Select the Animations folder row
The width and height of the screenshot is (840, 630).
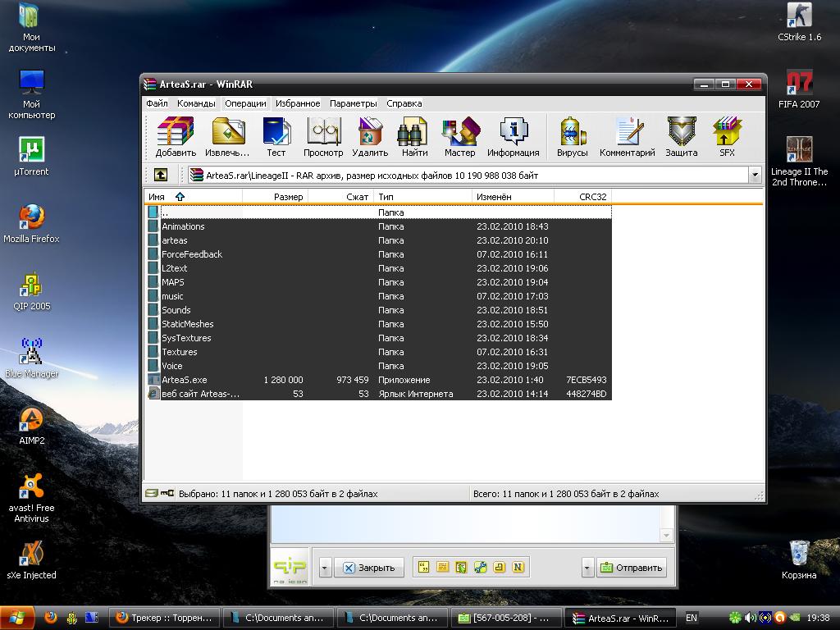[x=379, y=226]
